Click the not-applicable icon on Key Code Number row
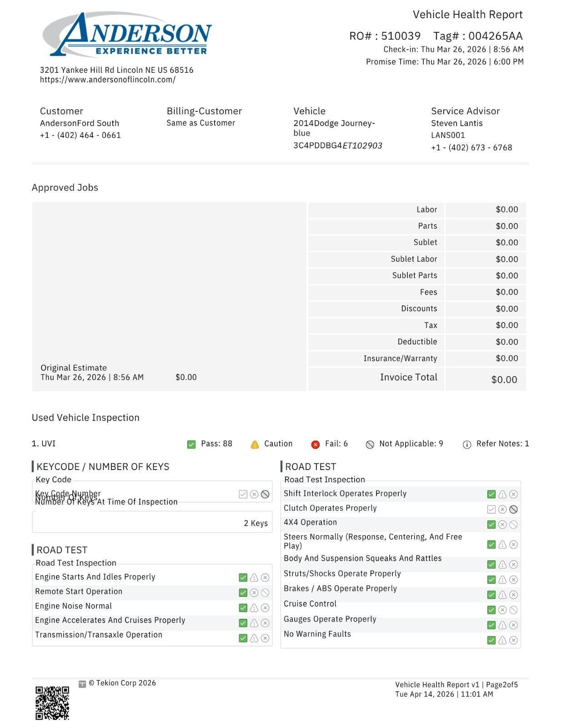Image resolution: width=562 pixels, height=728 pixels. (265, 494)
